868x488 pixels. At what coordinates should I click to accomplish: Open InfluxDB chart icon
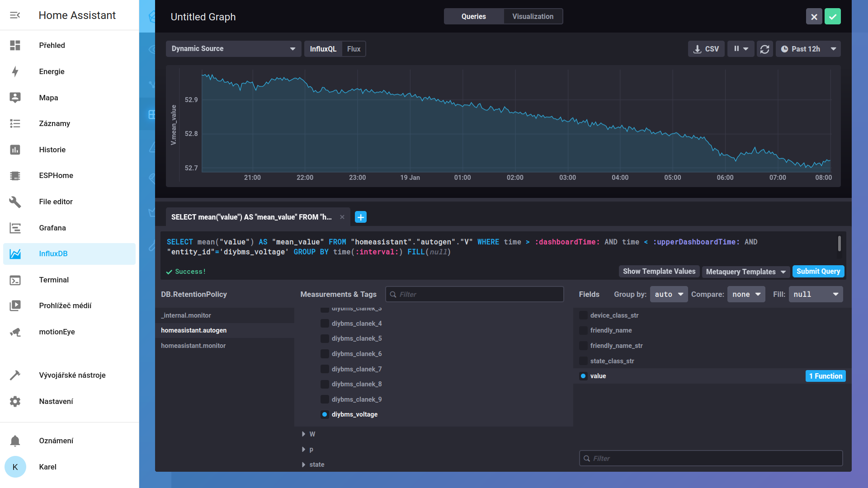tap(15, 253)
